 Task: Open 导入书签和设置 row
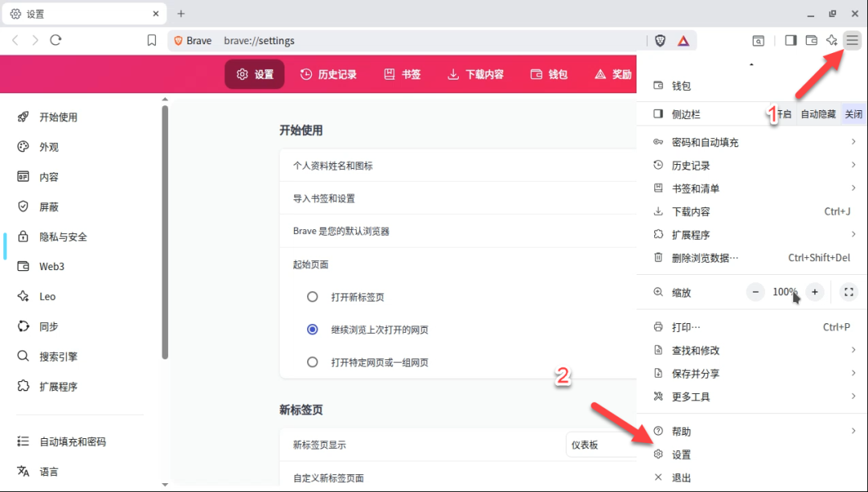click(x=458, y=198)
